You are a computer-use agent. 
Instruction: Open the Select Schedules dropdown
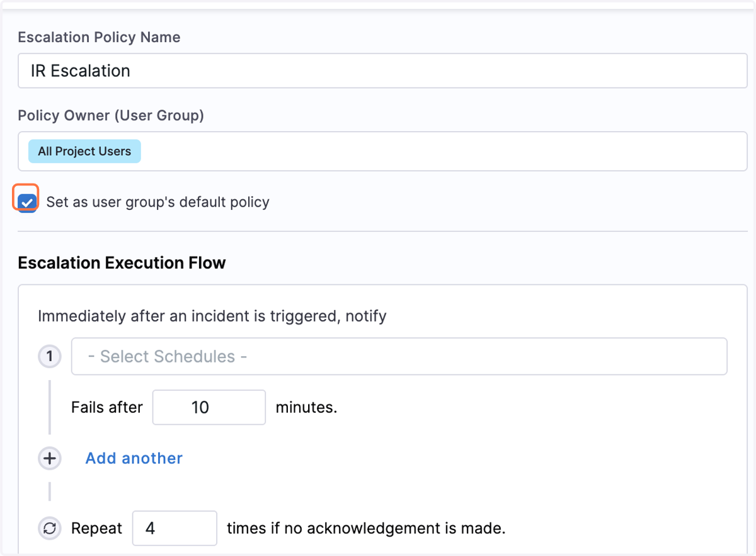click(x=399, y=357)
